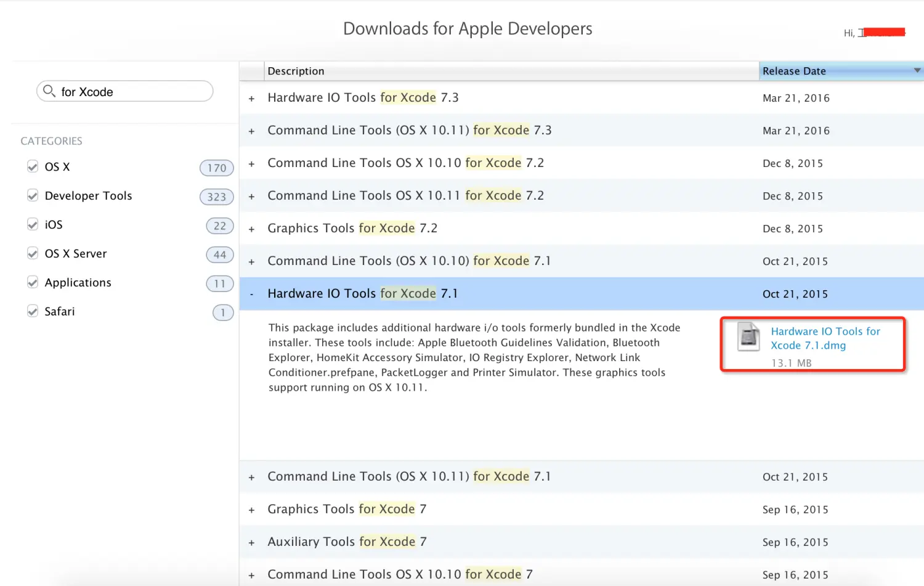The image size is (924, 586).
Task: Click the Developer Tools category label
Action: click(88, 196)
